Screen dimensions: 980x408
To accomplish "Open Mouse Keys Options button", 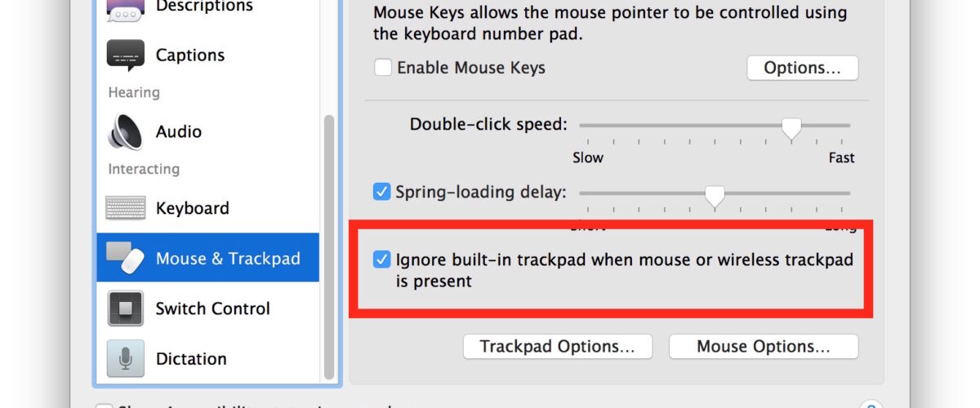I will [802, 68].
